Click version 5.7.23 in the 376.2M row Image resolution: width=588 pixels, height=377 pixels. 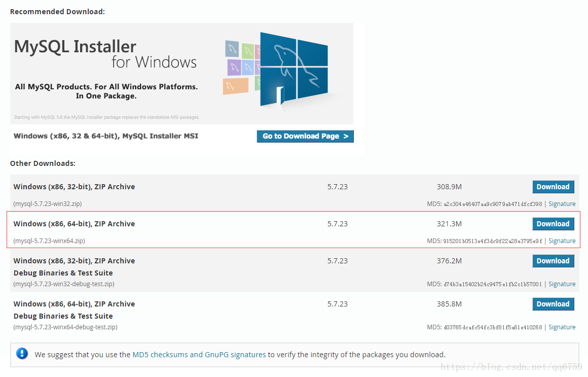338,261
